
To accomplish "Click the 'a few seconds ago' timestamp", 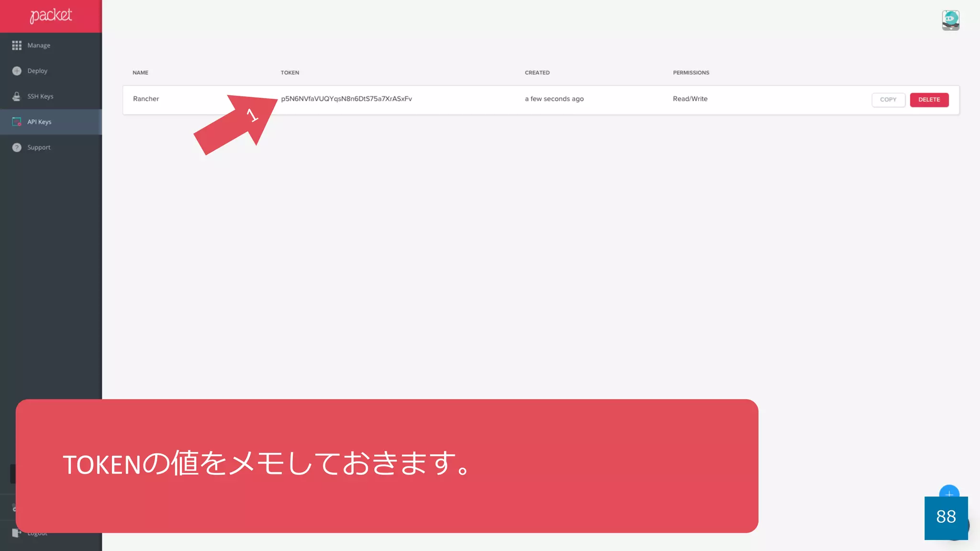I will pos(554,99).
